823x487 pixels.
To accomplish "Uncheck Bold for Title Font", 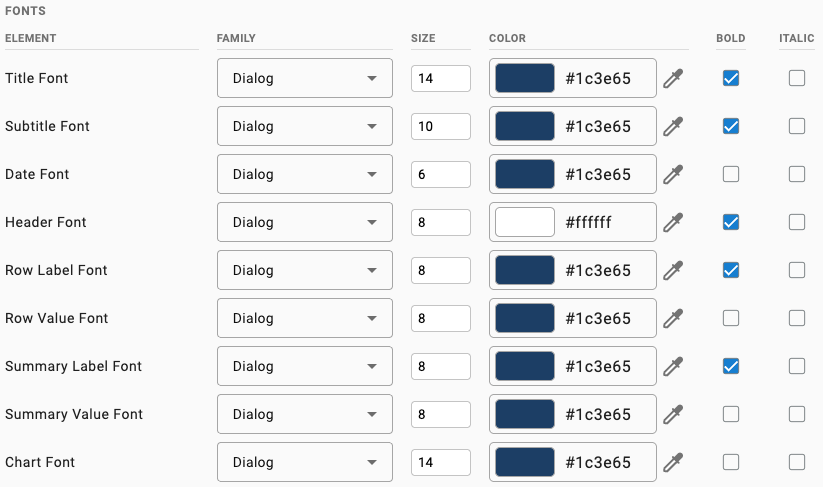I will (x=731, y=78).
